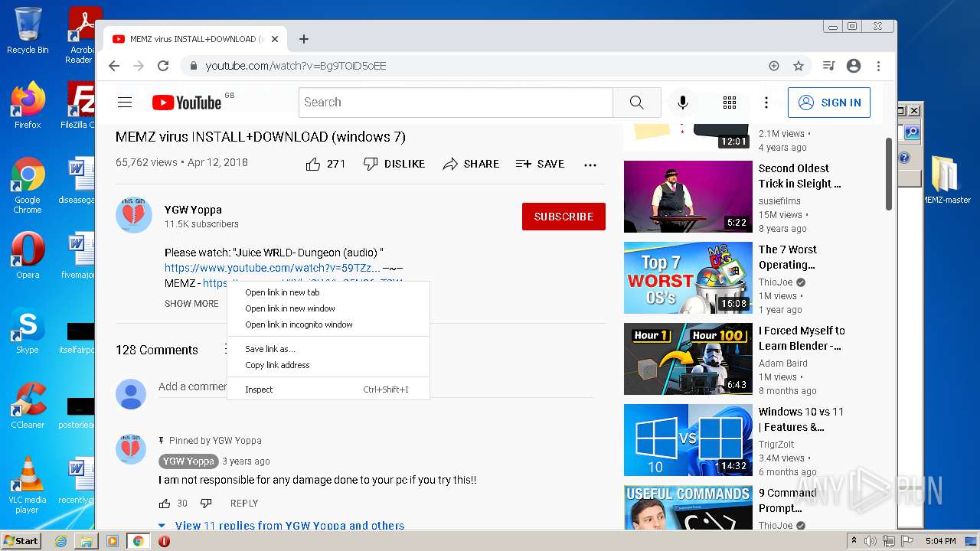Open a new Chrome tab with plus button
Image resolution: width=980 pixels, height=551 pixels.
(304, 39)
